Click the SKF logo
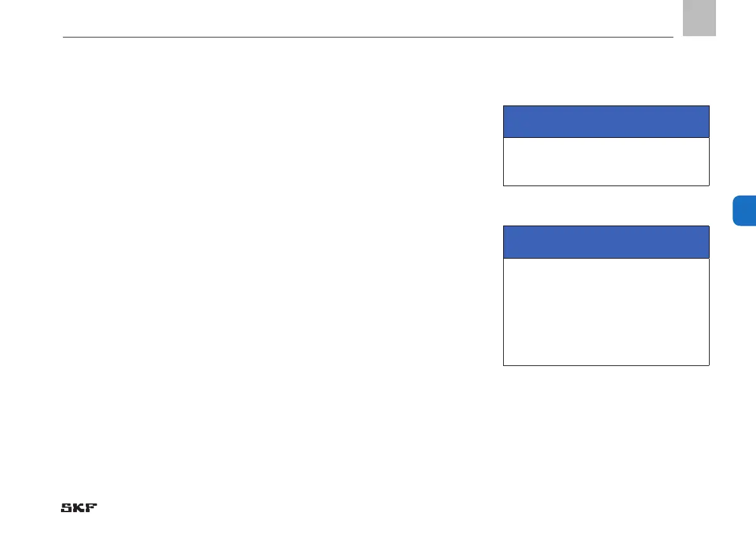 79,508
